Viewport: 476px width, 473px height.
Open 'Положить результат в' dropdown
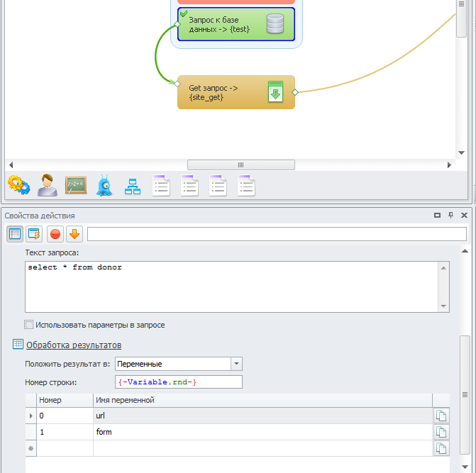coord(236,364)
